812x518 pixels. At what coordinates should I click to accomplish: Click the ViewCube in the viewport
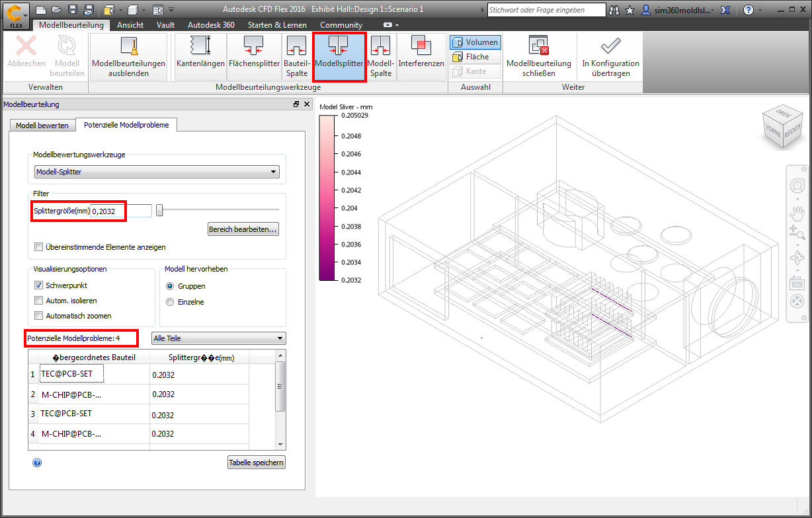(782, 126)
